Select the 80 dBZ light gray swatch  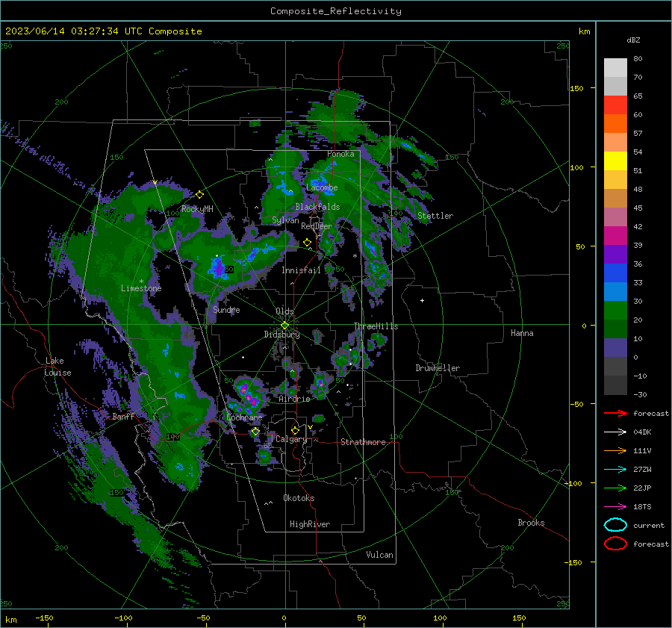click(x=615, y=68)
